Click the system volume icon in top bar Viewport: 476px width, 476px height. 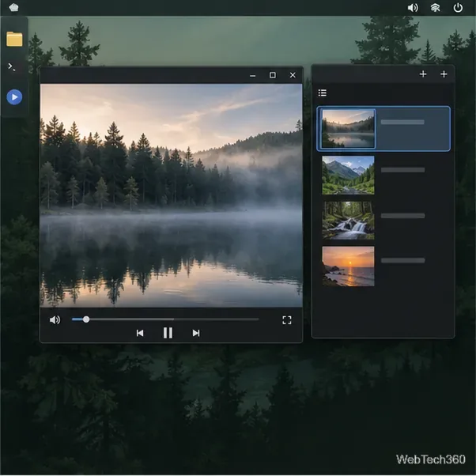(x=413, y=8)
